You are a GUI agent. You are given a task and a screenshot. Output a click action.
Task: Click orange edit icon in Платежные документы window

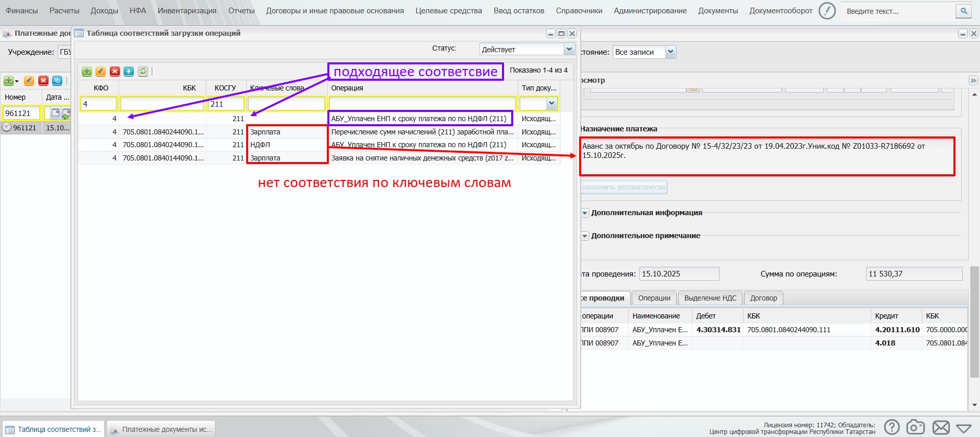coord(29,81)
